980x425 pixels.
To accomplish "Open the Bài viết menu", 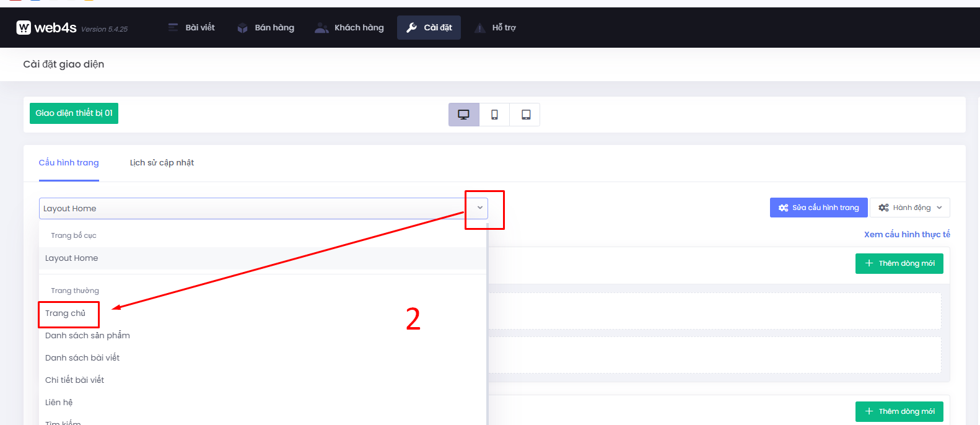I will click(192, 28).
